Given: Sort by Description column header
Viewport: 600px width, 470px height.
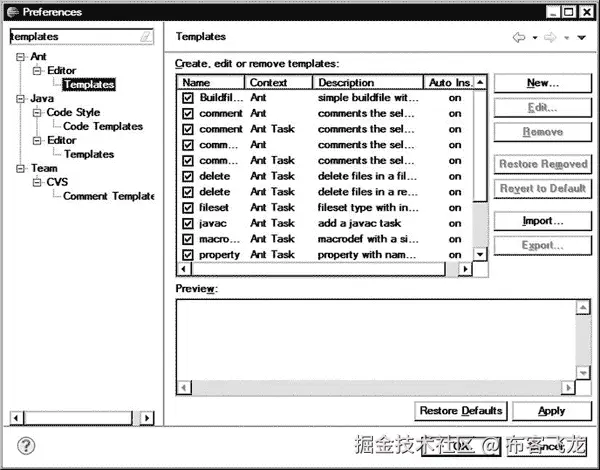Looking at the screenshot, I should click(x=368, y=83).
